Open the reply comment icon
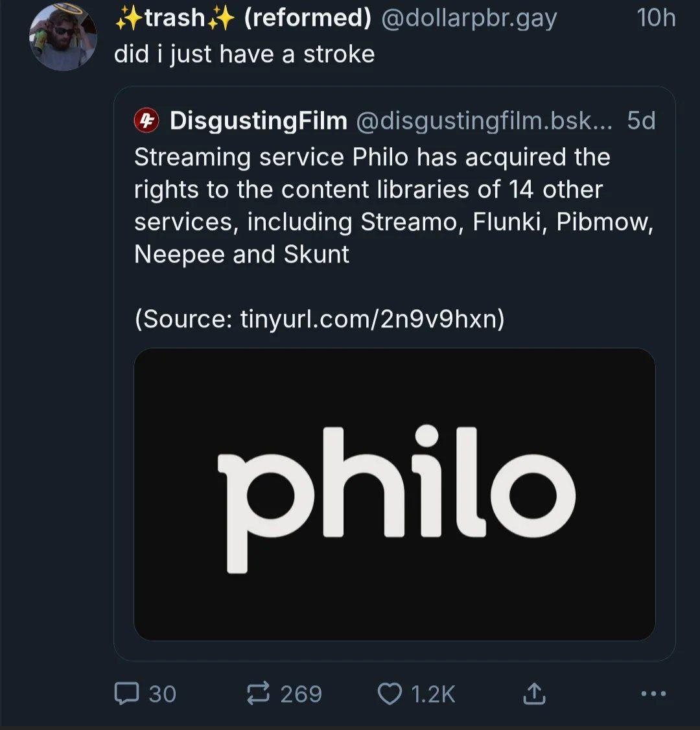Viewport: 700px width, 730px height. click(126, 693)
